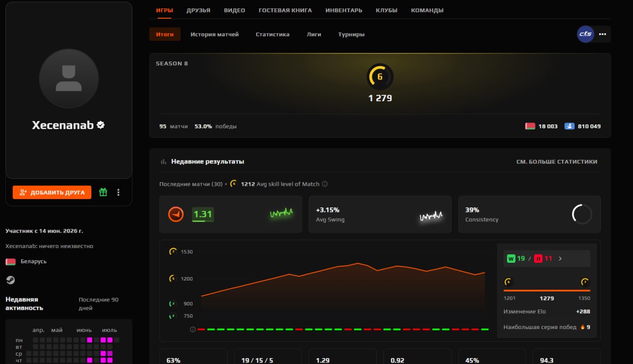Click the 39% Consistency value
633x364 pixels.
472,210
